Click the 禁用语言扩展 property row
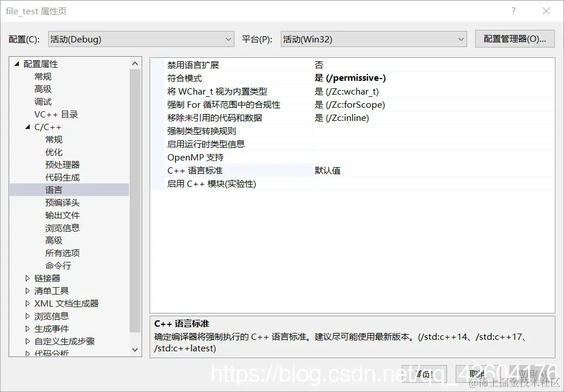The image size is (564, 392). point(353,65)
